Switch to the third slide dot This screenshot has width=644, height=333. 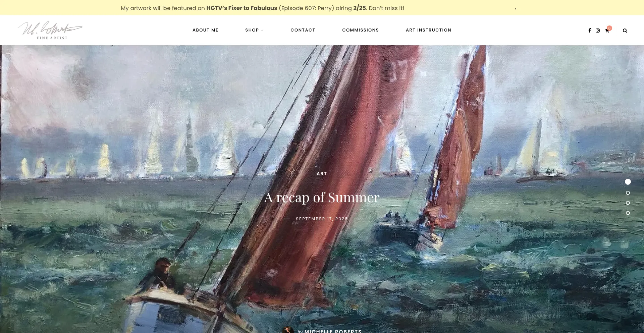point(628,203)
